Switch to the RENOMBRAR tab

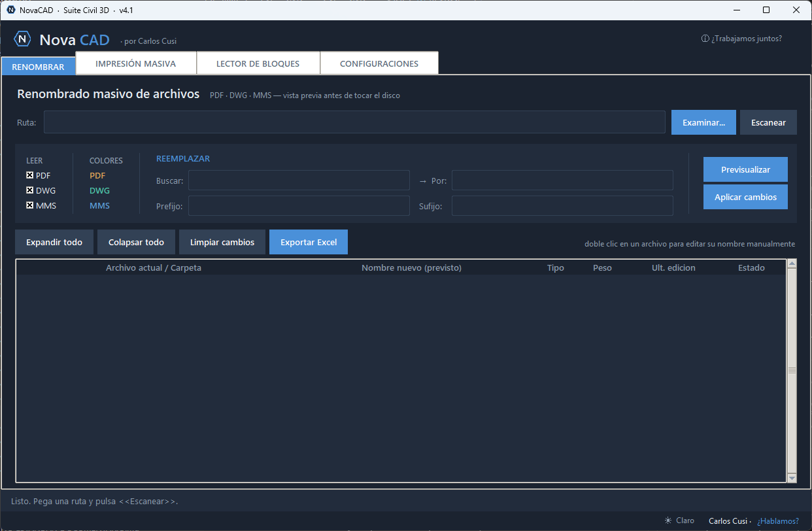coord(39,67)
